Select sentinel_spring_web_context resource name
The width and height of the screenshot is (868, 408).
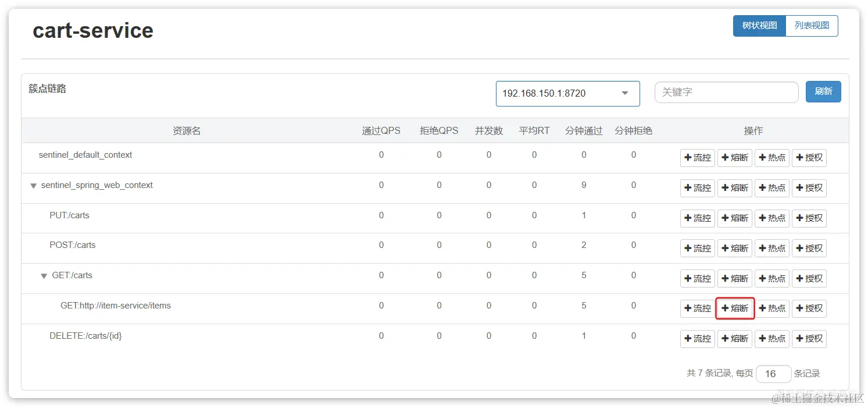97,185
